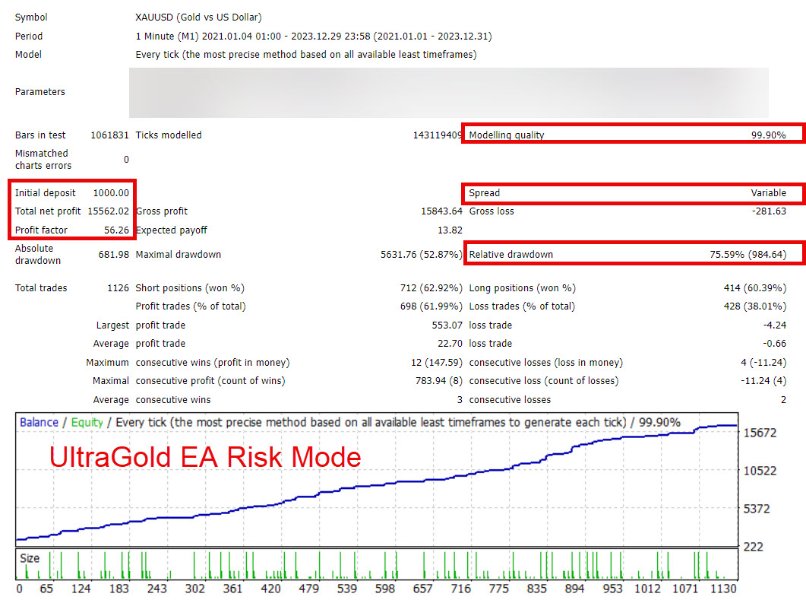This screenshot has height=600, width=806.
Task: Click the Size label in the volume sub-chart
Action: click(29, 558)
